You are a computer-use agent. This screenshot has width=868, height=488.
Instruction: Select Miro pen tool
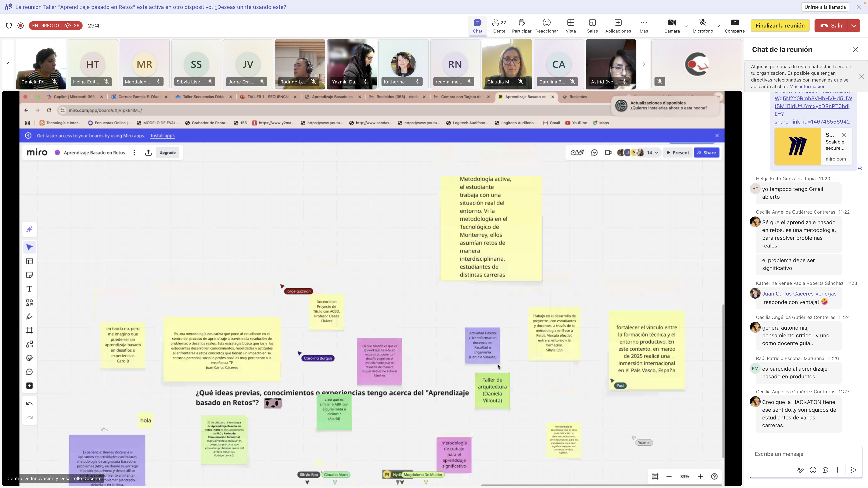pos(29,317)
